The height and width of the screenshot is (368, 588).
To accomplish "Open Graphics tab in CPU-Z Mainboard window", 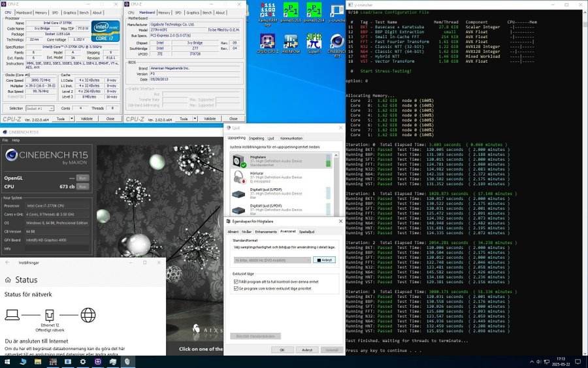I will point(193,12).
